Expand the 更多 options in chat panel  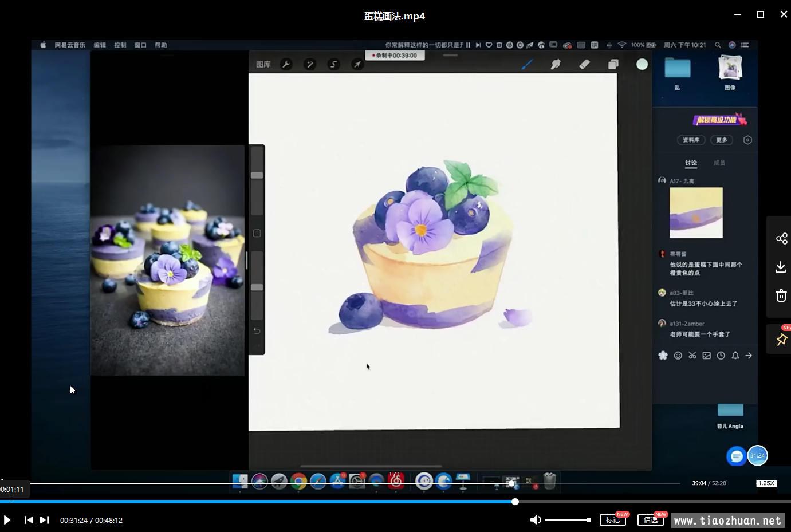pyautogui.click(x=722, y=140)
